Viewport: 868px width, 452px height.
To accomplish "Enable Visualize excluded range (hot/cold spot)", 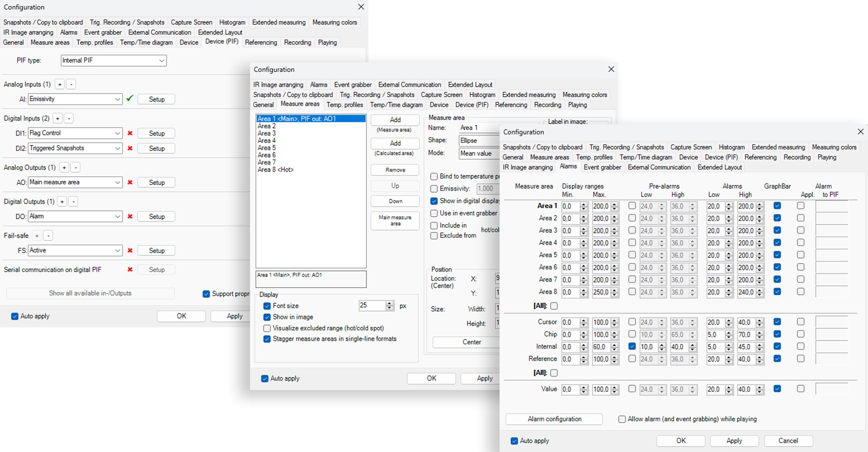I will click(x=267, y=328).
